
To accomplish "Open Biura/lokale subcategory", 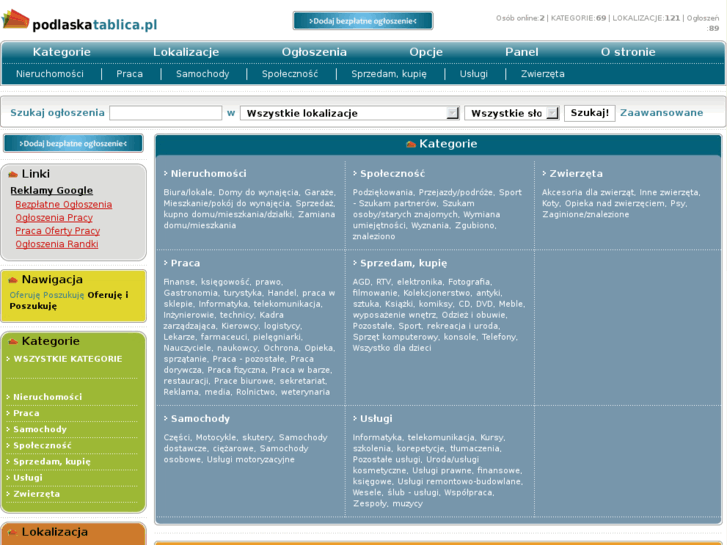I will tap(188, 192).
